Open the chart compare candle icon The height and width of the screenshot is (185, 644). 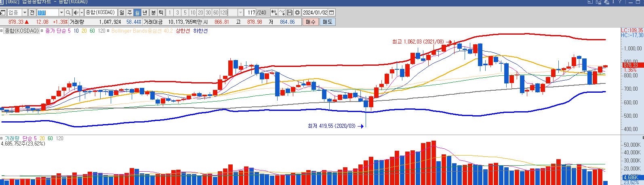click(274, 12)
